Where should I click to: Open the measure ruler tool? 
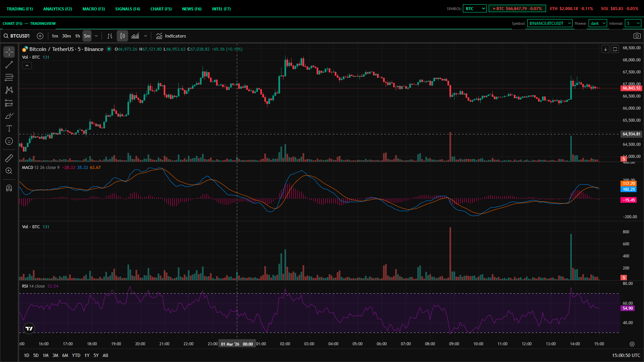coord(9,158)
